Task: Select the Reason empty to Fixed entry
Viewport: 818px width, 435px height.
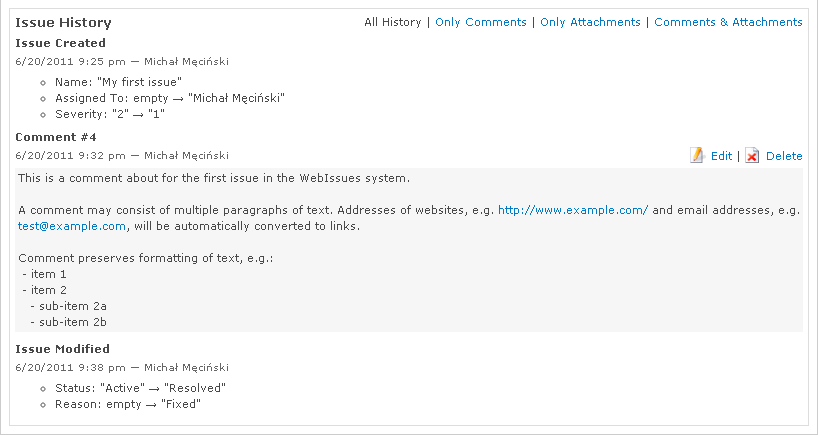Action: pos(129,404)
